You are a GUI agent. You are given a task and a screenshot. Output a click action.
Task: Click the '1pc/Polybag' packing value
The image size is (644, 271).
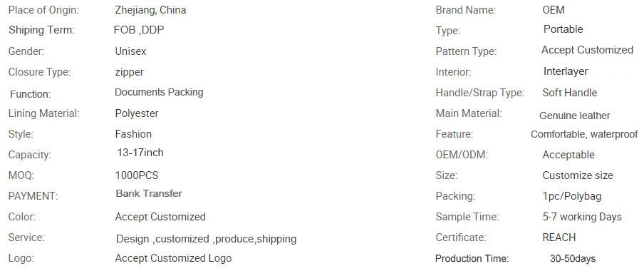point(572,196)
